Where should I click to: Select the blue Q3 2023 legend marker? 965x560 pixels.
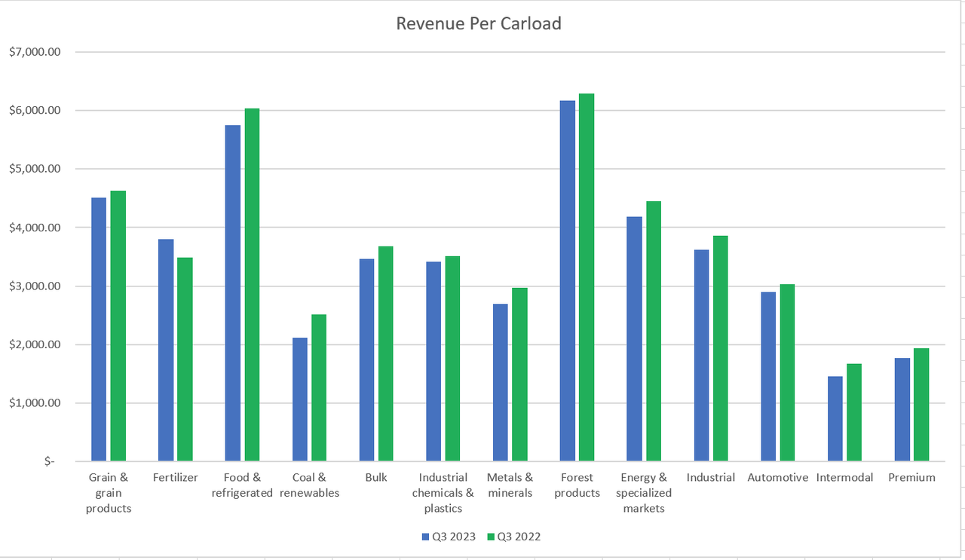tap(425, 537)
